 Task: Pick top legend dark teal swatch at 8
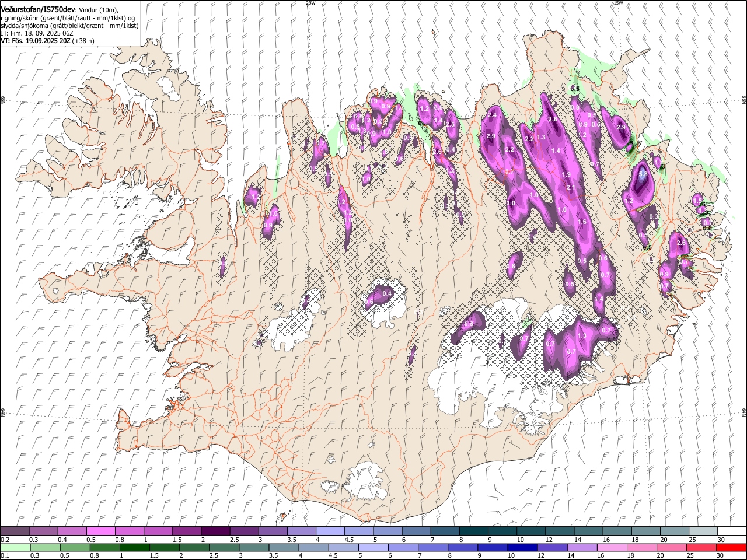click(473, 531)
